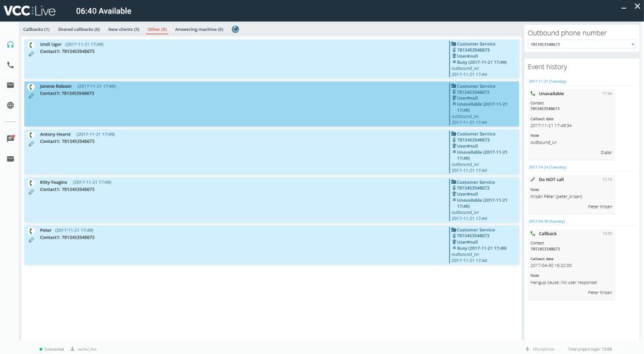Click the 2017-11-21 (Tuesday) history date
This screenshot has width=644, height=354.
[x=547, y=81]
